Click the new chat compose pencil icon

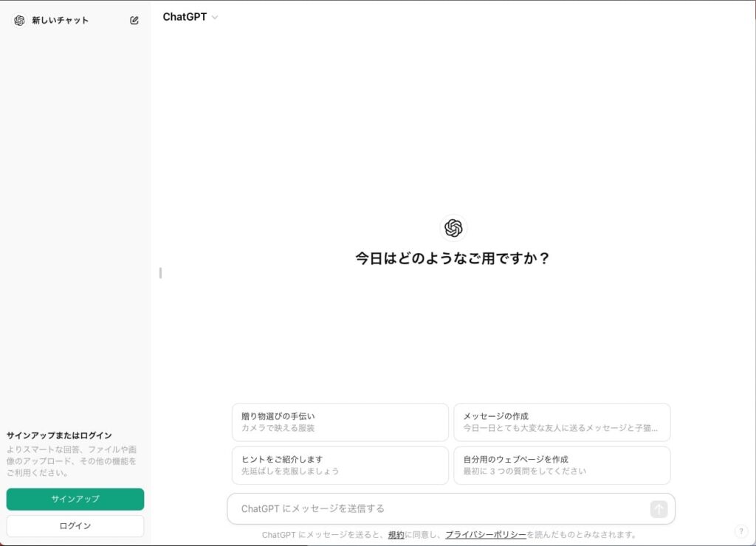pyautogui.click(x=134, y=20)
